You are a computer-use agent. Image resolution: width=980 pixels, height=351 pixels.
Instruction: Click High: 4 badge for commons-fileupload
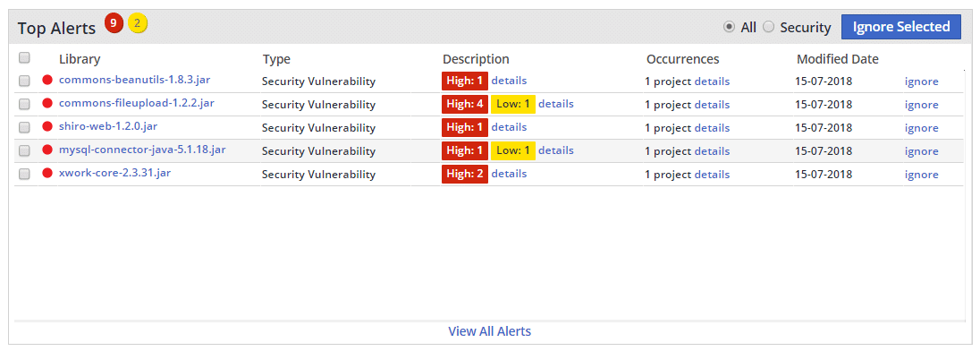point(464,104)
